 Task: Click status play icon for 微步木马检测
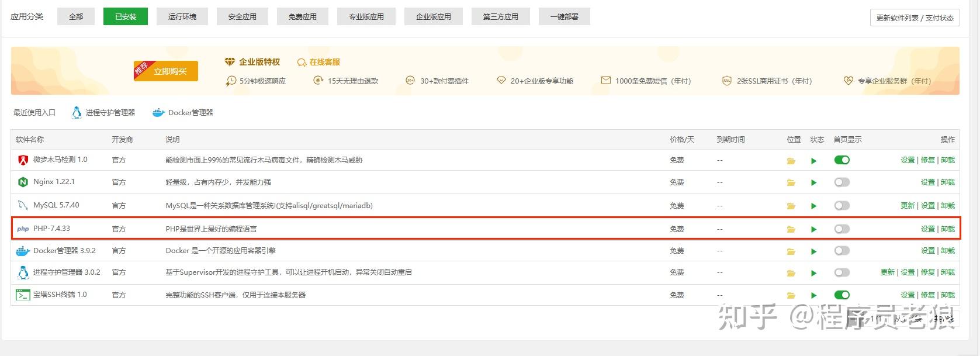(813, 161)
